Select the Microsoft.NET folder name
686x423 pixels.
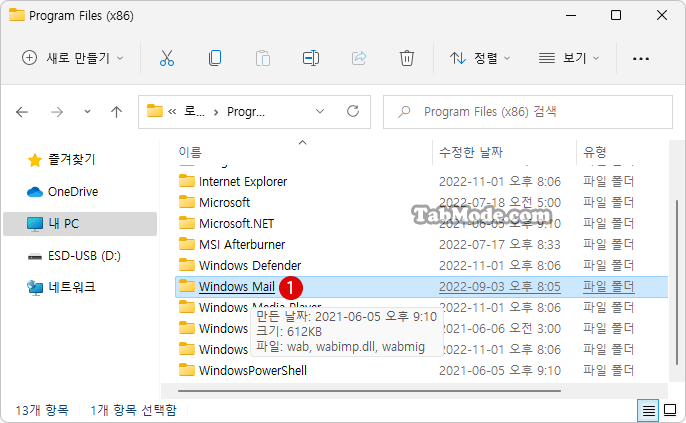pyautogui.click(x=236, y=223)
